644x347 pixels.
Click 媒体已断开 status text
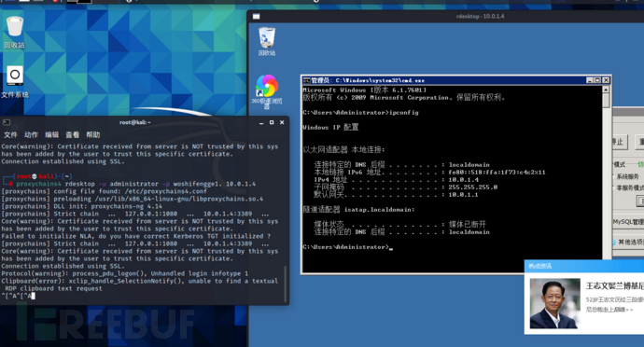coord(468,224)
